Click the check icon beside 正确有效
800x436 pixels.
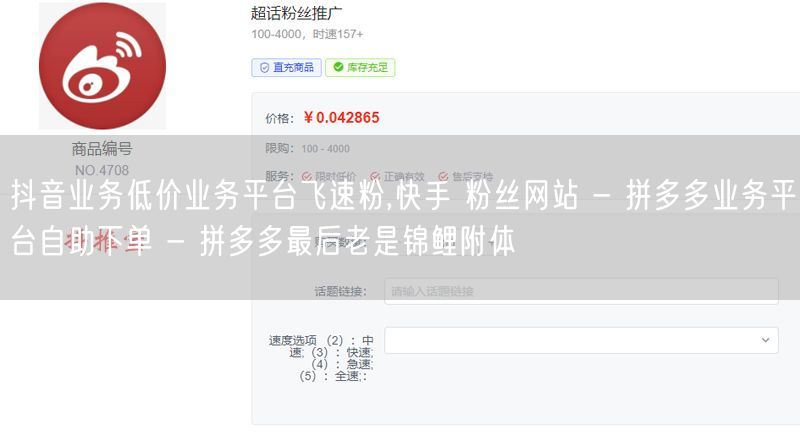tap(375, 176)
